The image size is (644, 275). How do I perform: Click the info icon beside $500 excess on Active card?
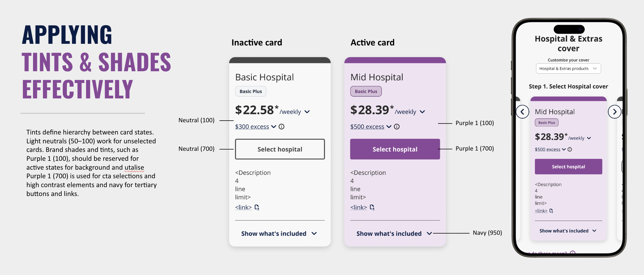point(397,127)
